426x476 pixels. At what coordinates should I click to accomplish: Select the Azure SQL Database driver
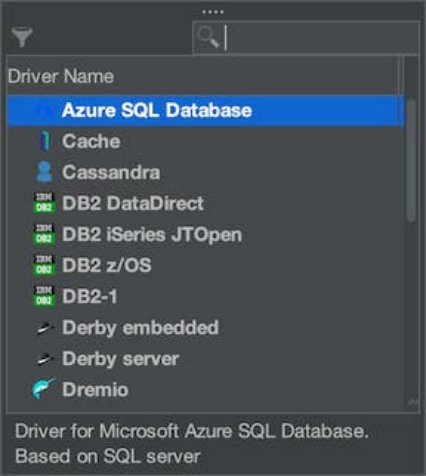pos(205,110)
